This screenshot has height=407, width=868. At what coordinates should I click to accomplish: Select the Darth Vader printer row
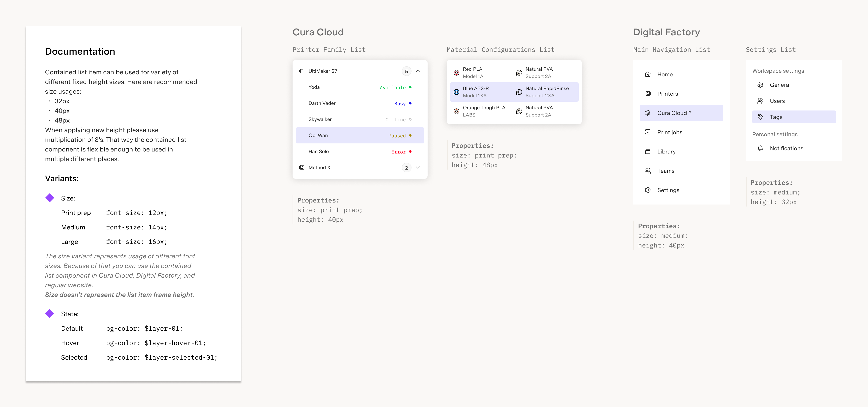click(x=360, y=103)
